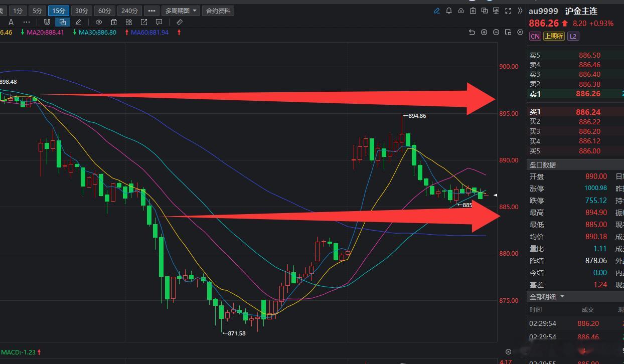Open the grid layout tool icon
Screen dimensions: 624x364
click(x=129, y=22)
